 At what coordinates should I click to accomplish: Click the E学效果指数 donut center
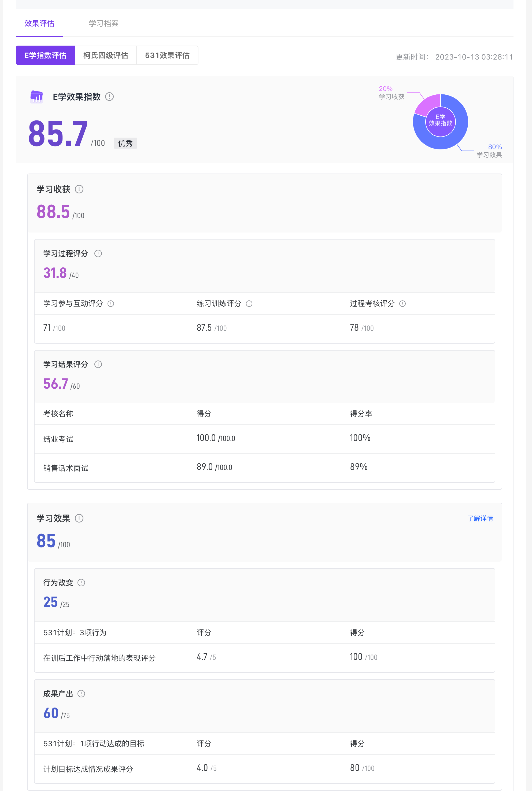pos(440,122)
